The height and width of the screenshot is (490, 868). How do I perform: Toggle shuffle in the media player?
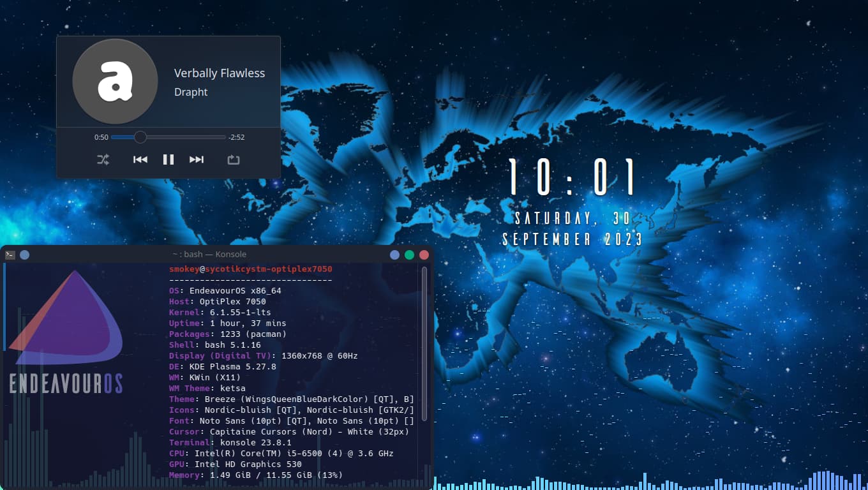pos(103,160)
